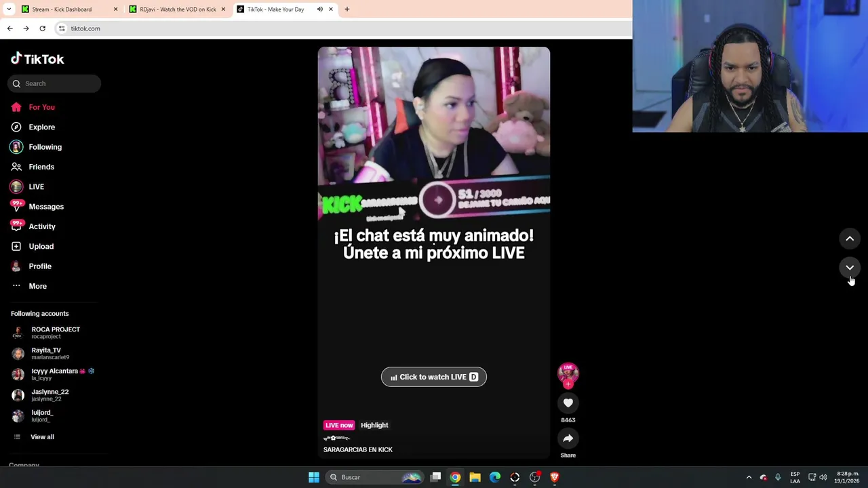Open a new browser tab
Screen dimensions: 868x488
(347, 9)
